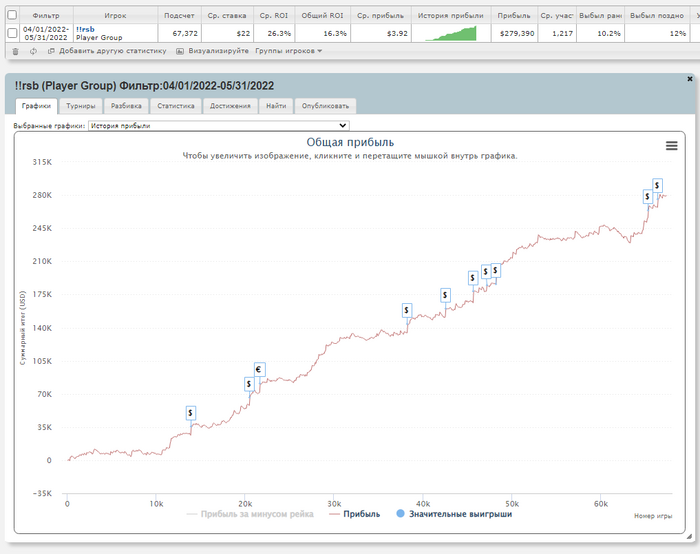Open the 'Разбивка' tab
This screenshot has width=700, height=554.
click(126, 106)
